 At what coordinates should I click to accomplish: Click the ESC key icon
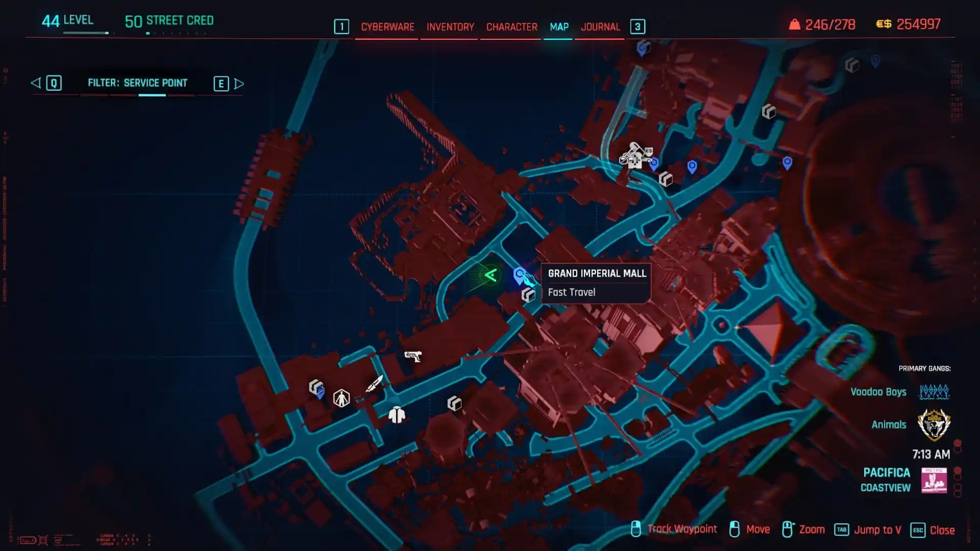click(x=918, y=530)
